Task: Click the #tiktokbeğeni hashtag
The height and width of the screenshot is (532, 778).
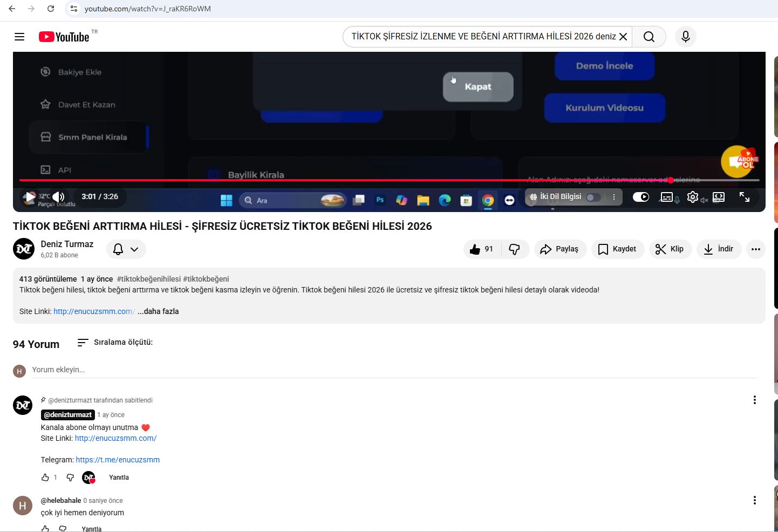Action: (206, 279)
